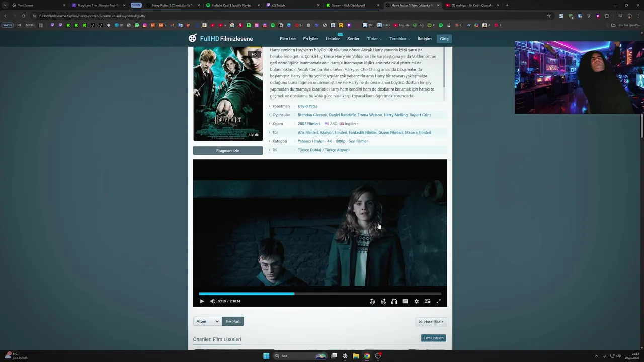644x362 pixels.
Task: Click the Giriş login button
Action: click(444, 39)
